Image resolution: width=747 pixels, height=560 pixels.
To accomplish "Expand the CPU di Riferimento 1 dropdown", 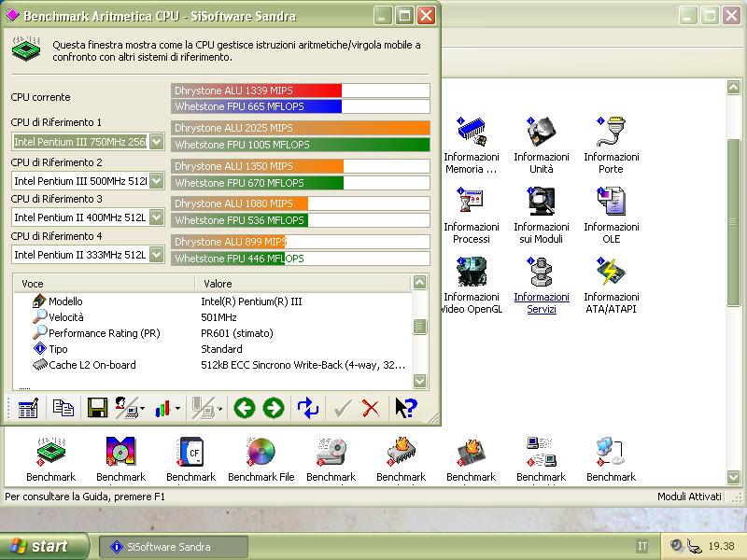I will [156, 142].
